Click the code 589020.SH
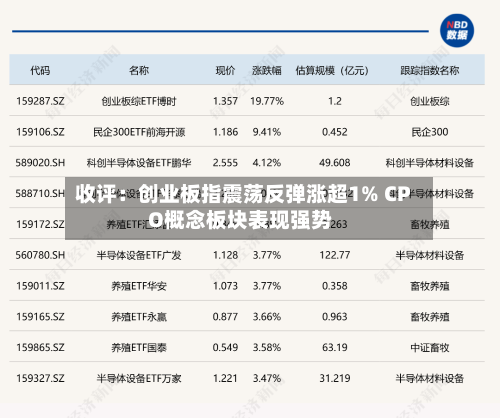The height and width of the screenshot is (418, 500). [40, 163]
